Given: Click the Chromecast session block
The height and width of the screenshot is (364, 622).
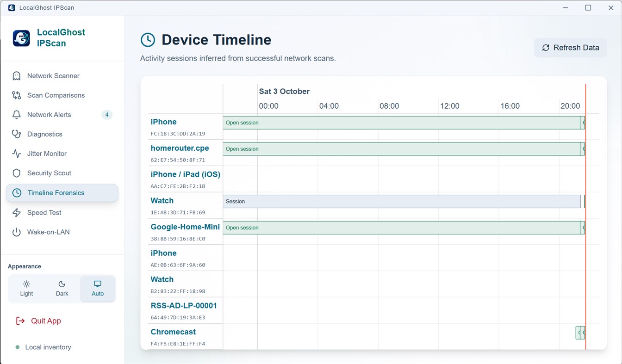Looking at the screenshot, I should tap(580, 333).
